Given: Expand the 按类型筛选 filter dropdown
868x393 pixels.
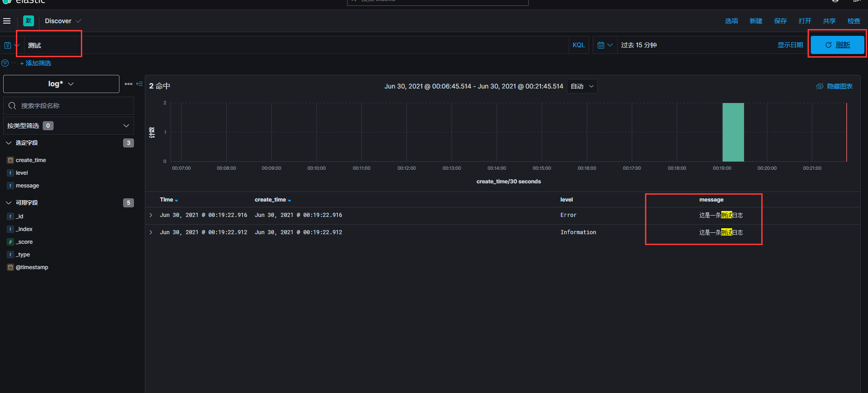Looking at the screenshot, I should (x=69, y=126).
